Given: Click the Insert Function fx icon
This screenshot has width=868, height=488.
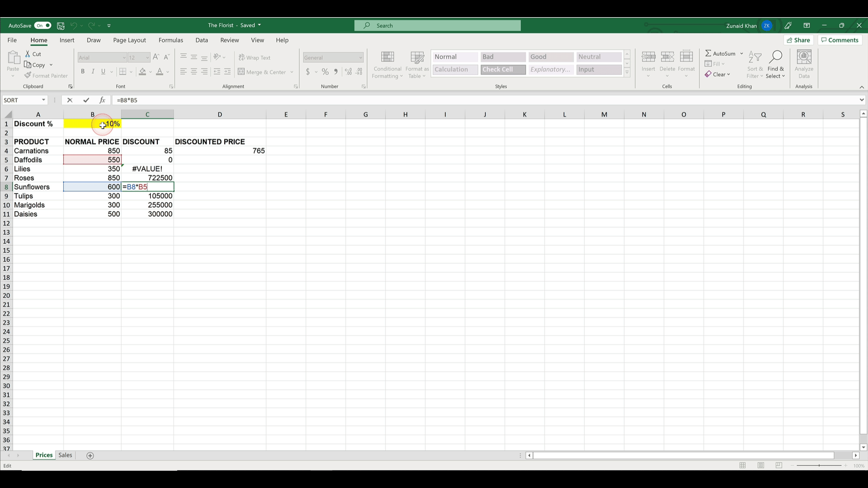Looking at the screenshot, I should coord(102,100).
